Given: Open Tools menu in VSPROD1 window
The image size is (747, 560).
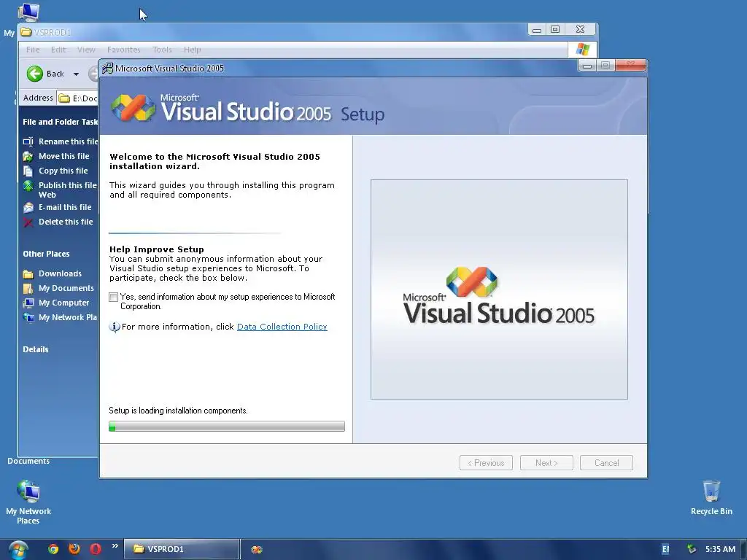Looking at the screenshot, I should tap(162, 50).
